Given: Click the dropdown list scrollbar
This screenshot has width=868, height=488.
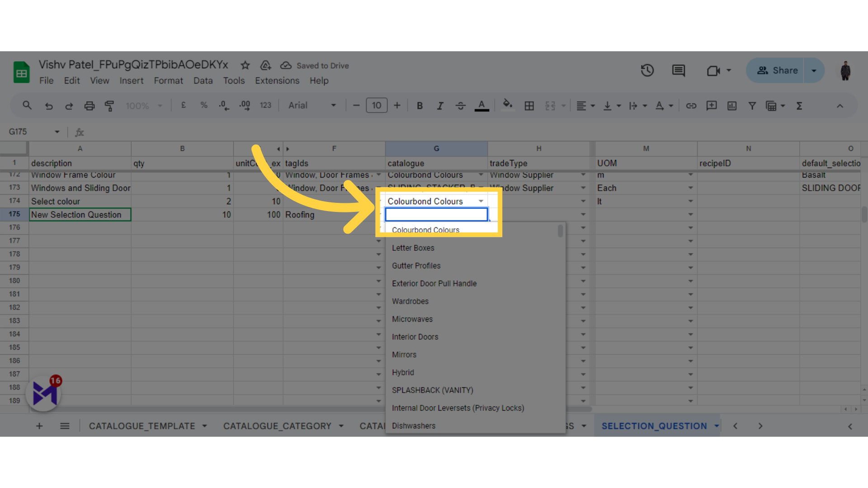Looking at the screenshot, I should [560, 231].
